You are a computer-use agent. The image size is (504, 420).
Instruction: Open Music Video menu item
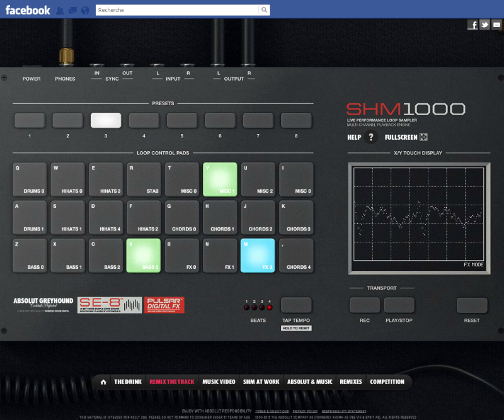tap(219, 382)
